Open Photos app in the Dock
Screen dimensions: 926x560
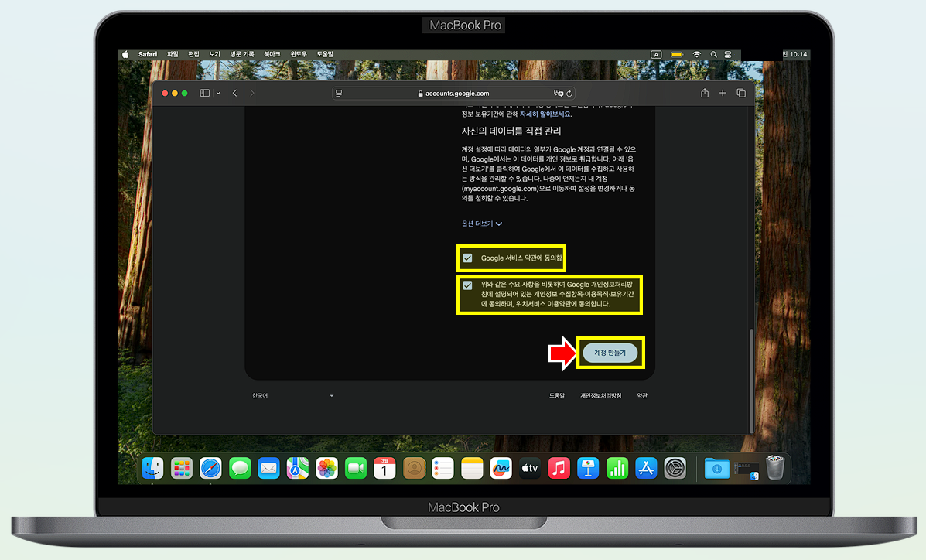(326, 469)
